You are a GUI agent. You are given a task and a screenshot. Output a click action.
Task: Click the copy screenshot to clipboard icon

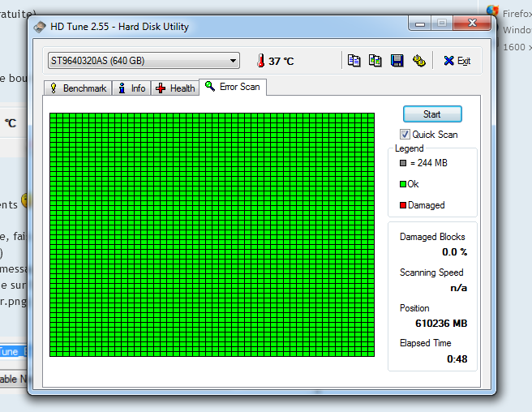[375, 61]
